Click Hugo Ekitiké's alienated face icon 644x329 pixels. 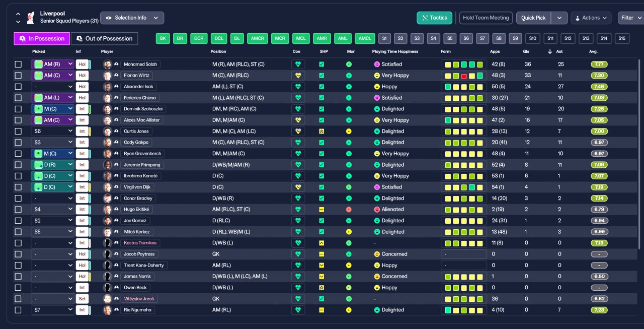click(x=377, y=210)
